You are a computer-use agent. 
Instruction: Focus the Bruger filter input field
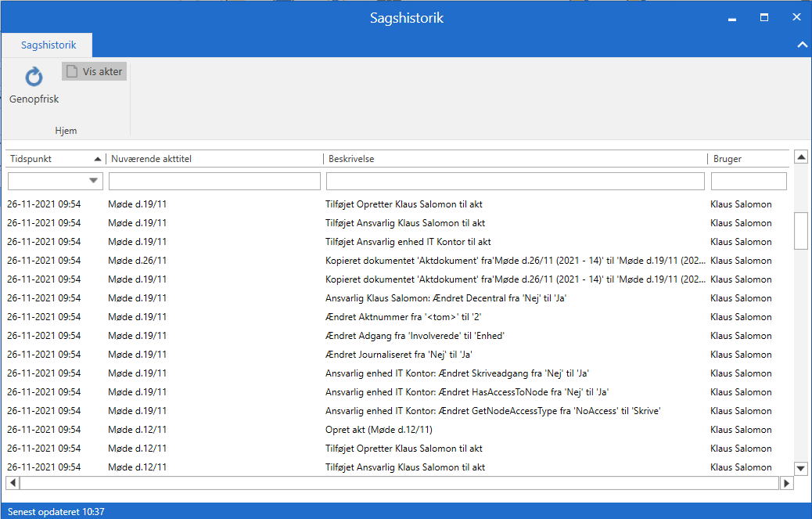pos(748,182)
